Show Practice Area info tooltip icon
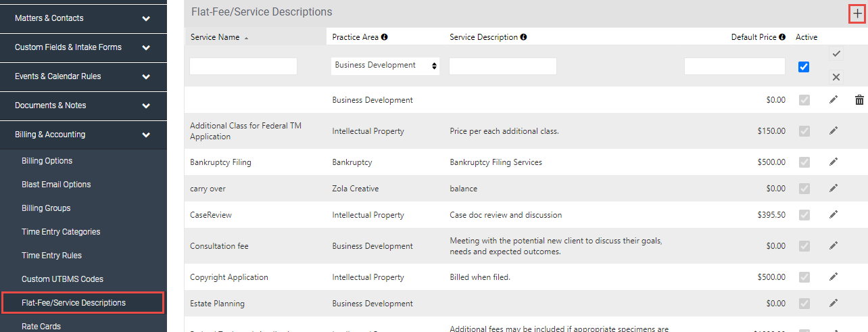 385,37
